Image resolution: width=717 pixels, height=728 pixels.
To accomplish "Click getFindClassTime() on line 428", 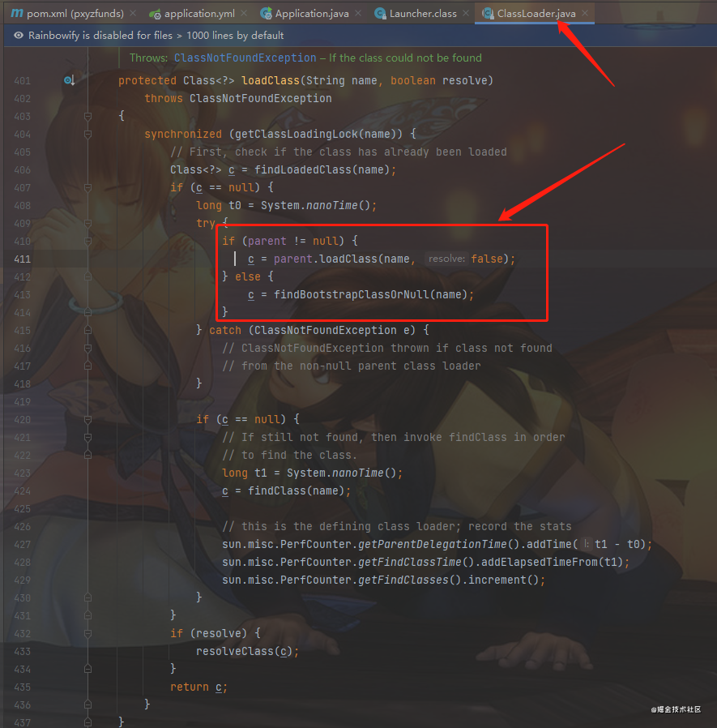I will pos(416,562).
